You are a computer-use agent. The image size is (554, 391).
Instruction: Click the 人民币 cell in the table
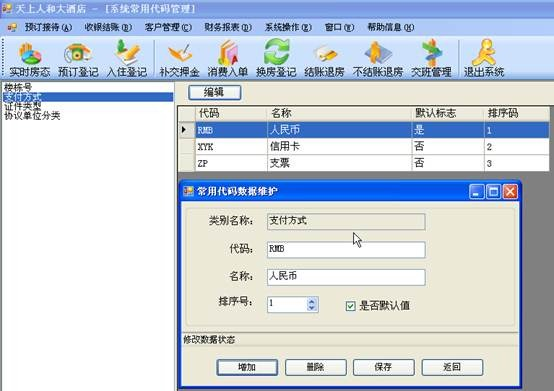point(340,130)
